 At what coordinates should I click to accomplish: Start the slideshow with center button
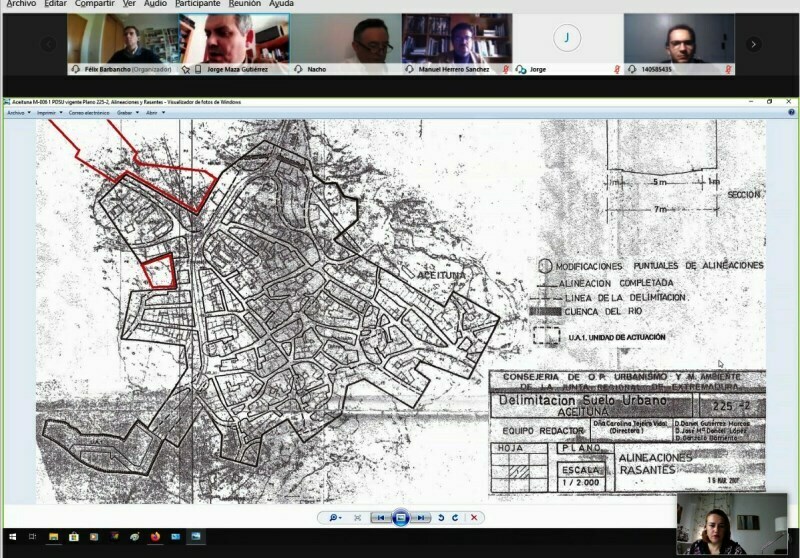[x=401, y=518]
